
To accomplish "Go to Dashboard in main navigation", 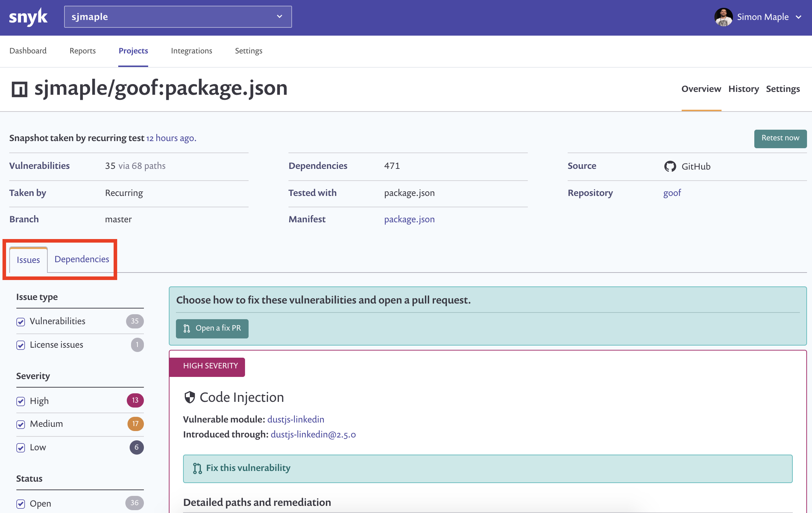I will [x=28, y=51].
